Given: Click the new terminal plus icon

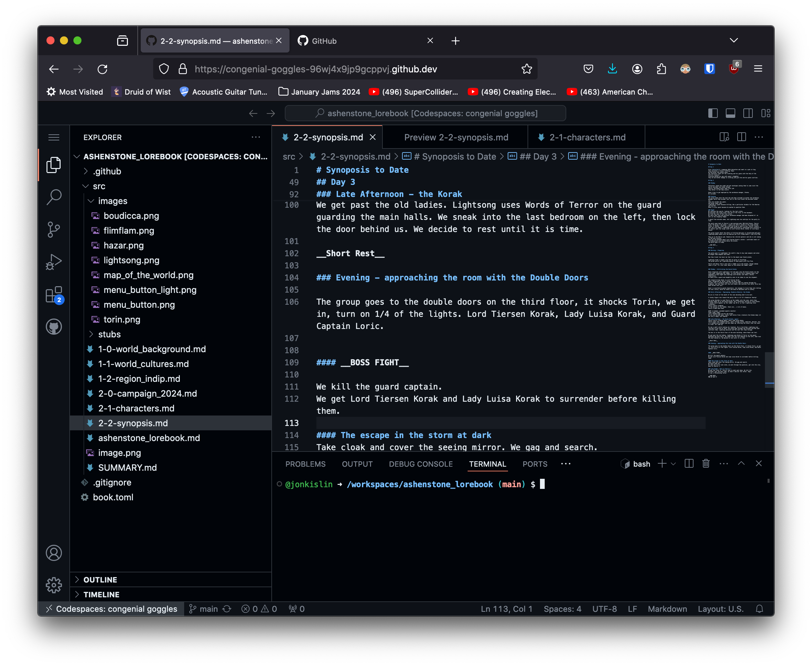Looking at the screenshot, I should click(662, 463).
